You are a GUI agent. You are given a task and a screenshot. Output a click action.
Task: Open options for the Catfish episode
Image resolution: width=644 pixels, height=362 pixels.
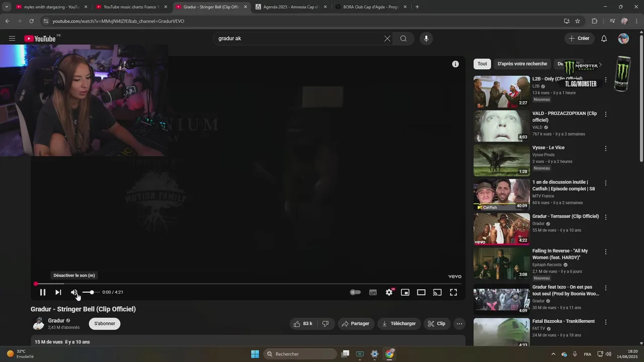click(x=606, y=183)
